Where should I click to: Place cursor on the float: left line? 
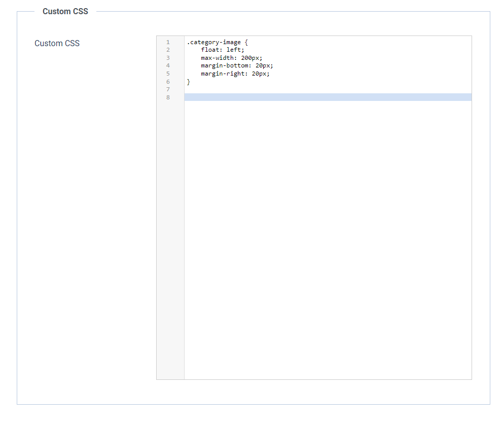(222, 50)
